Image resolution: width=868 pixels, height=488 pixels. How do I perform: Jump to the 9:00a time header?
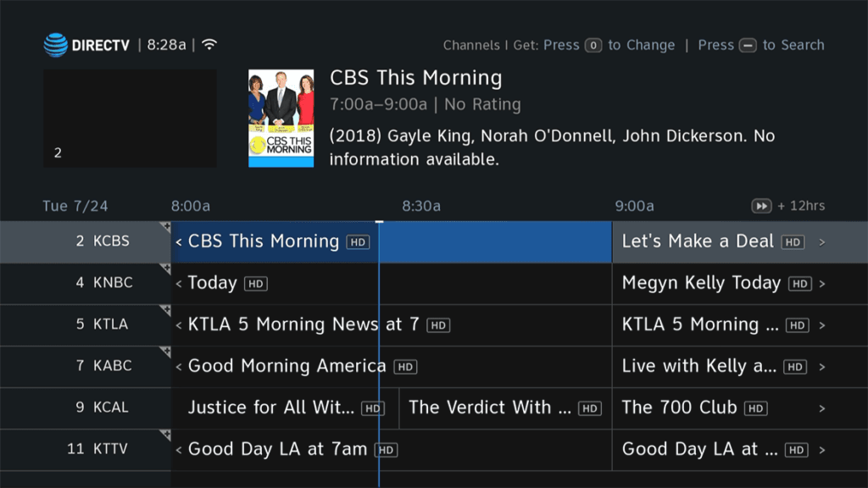(x=634, y=206)
